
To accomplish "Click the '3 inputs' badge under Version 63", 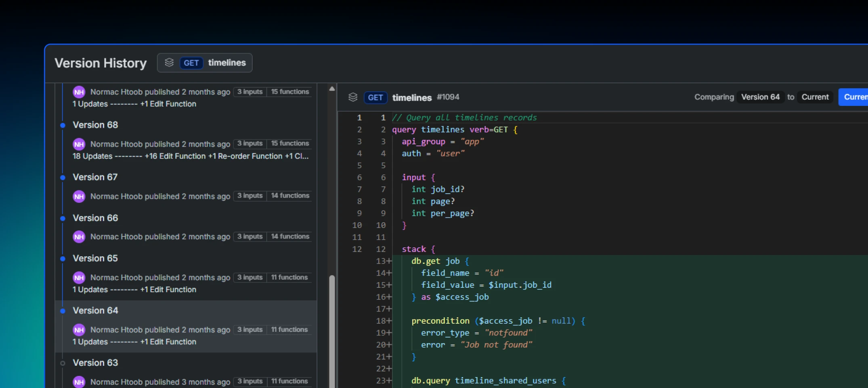I will tap(250, 381).
